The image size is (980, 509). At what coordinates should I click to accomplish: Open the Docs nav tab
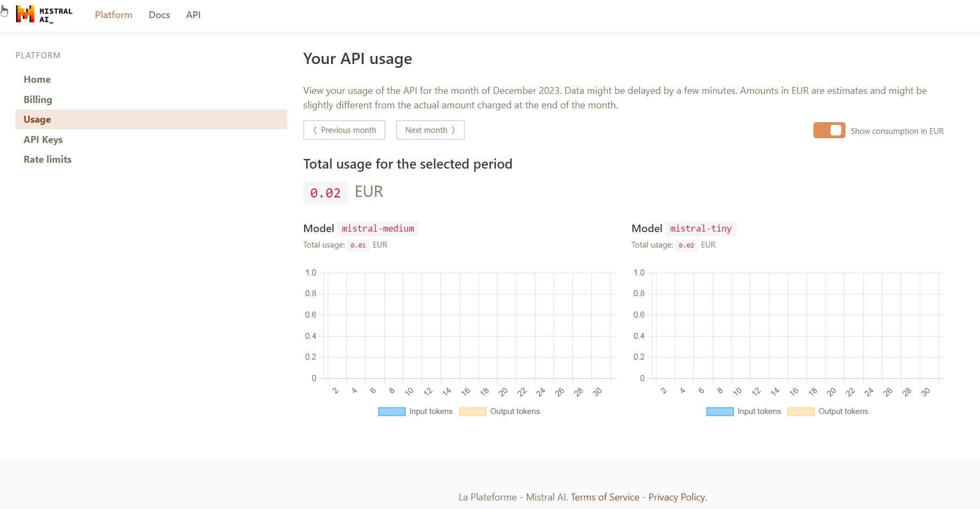pos(159,15)
